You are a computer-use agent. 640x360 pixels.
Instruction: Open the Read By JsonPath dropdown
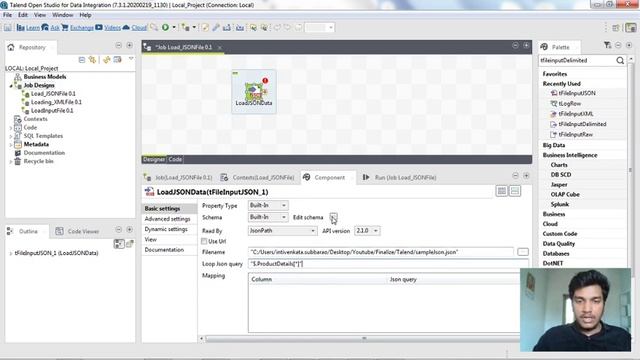coord(282,231)
